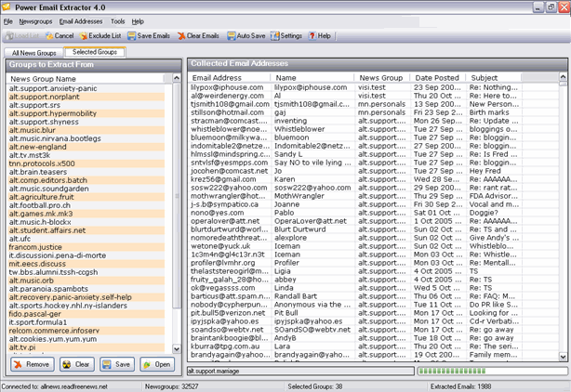The width and height of the screenshot is (571, 392).
Task: Click subject 'Birth marks'
Action: coord(489,112)
